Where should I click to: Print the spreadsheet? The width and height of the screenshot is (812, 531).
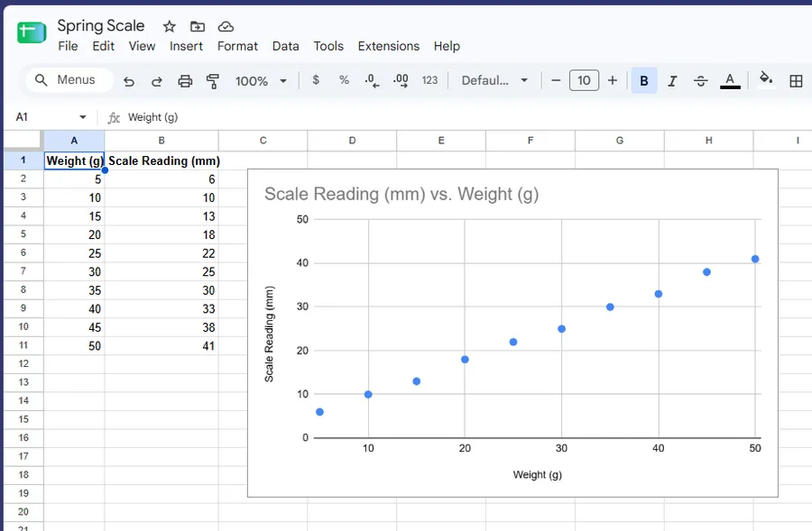[x=185, y=81]
